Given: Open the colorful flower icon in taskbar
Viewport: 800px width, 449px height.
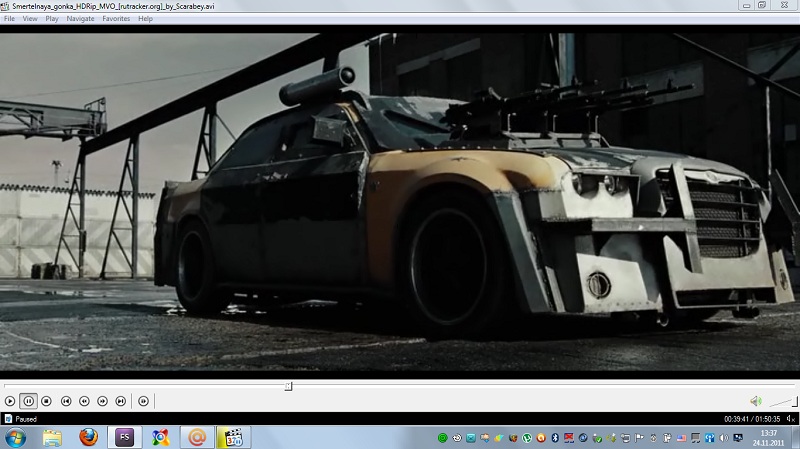Looking at the screenshot, I should [x=160, y=438].
